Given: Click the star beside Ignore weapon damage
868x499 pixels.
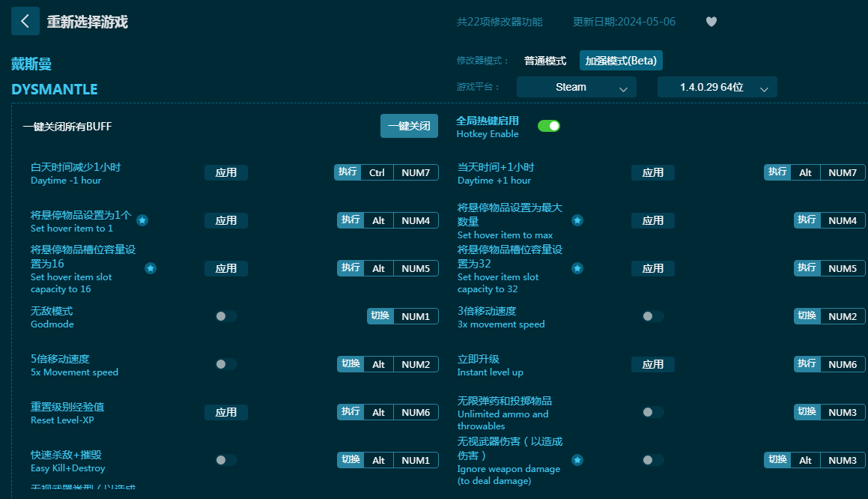Looking at the screenshot, I should pos(577,460).
